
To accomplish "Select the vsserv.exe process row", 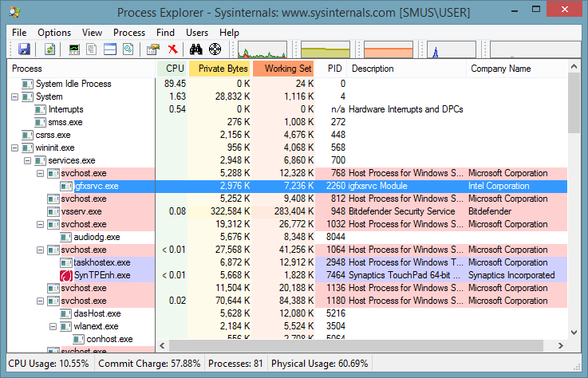I will [287, 211].
